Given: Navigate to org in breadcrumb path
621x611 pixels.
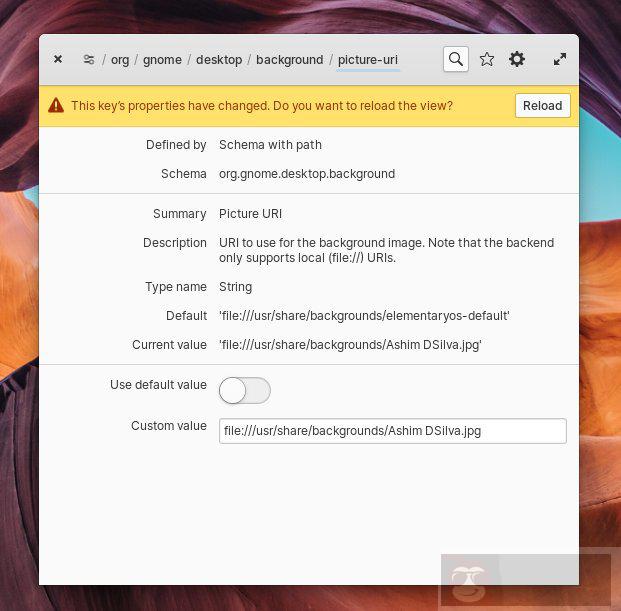Looking at the screenshot, I should (120, 60).
